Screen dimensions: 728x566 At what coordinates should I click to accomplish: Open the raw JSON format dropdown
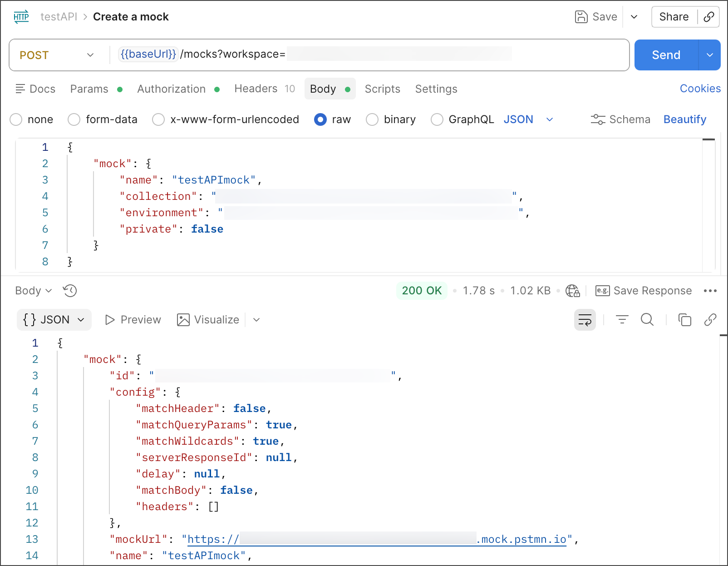pyautogui.click(x=528, y=119)
